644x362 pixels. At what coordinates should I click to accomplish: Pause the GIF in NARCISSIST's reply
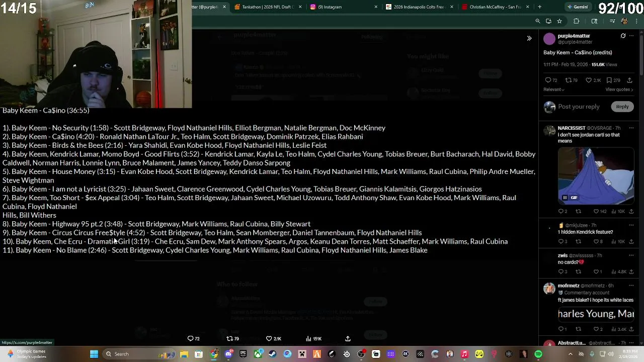tap(565, 198)
